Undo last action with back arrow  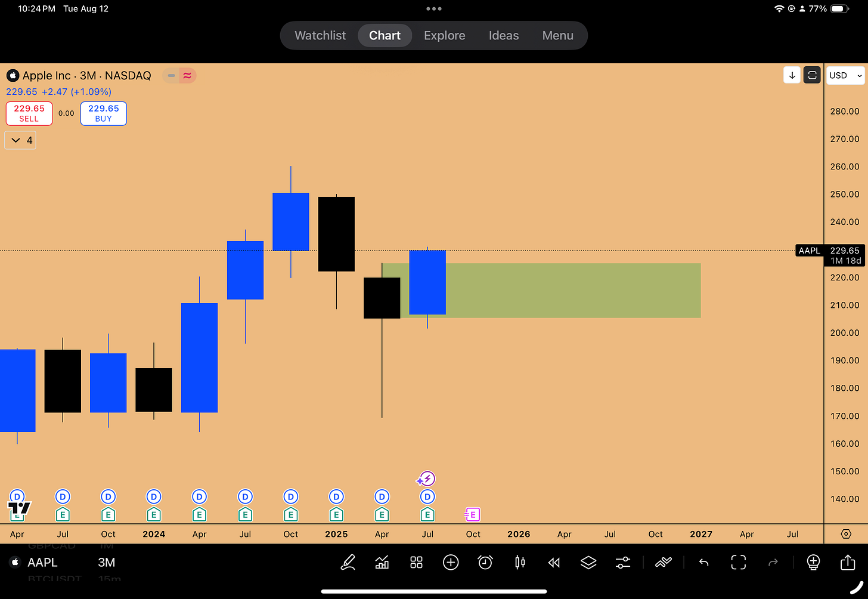[703, 562]
